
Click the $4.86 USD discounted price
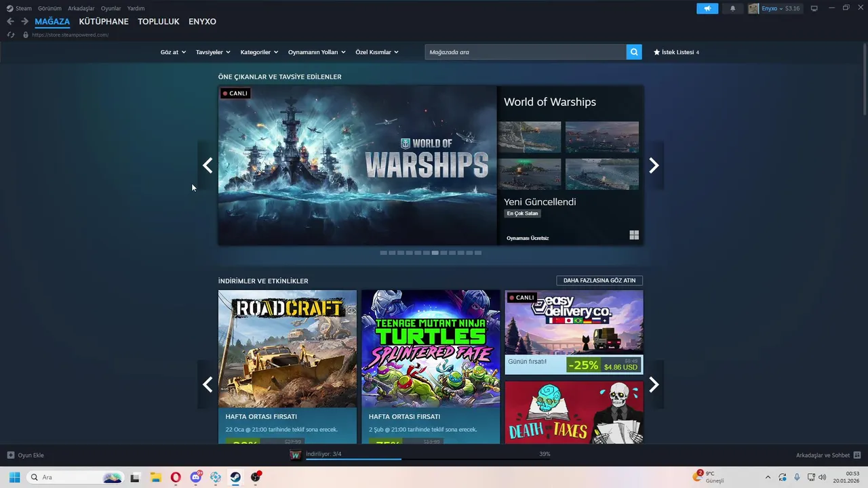point(621,367)
